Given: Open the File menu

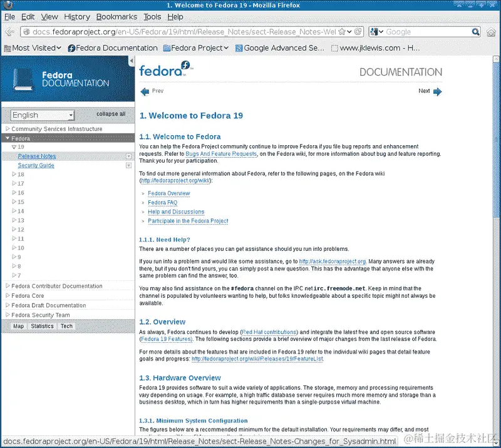Looking at the screenshot, I should pyautogui.click(x=9, y=17).
